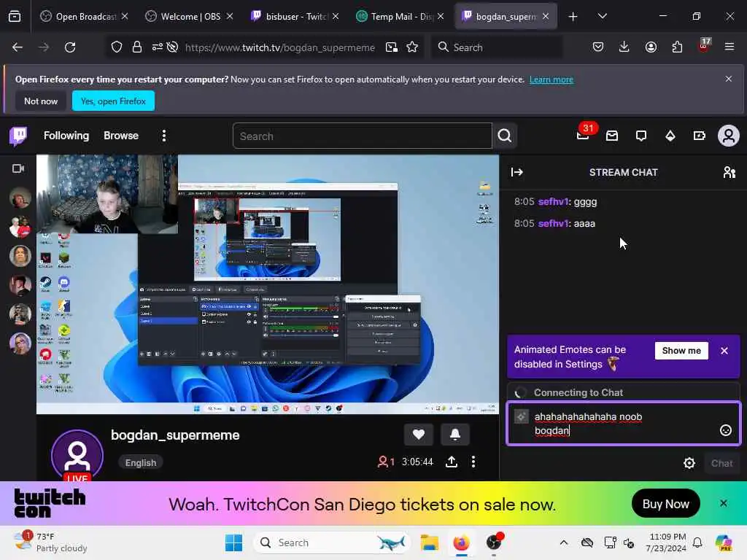
Task: Open a new Firefox tab with plus
Action: tap(573, 17)
